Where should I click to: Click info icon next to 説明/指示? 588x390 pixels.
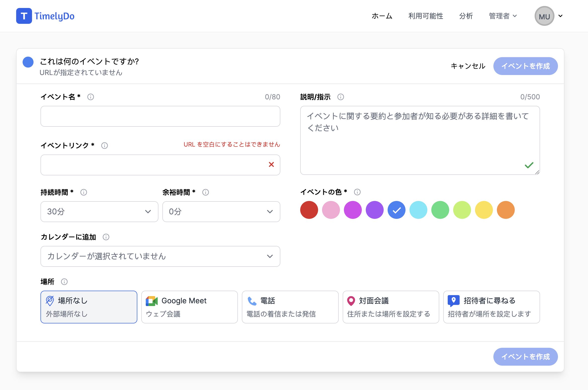[341, 97]
